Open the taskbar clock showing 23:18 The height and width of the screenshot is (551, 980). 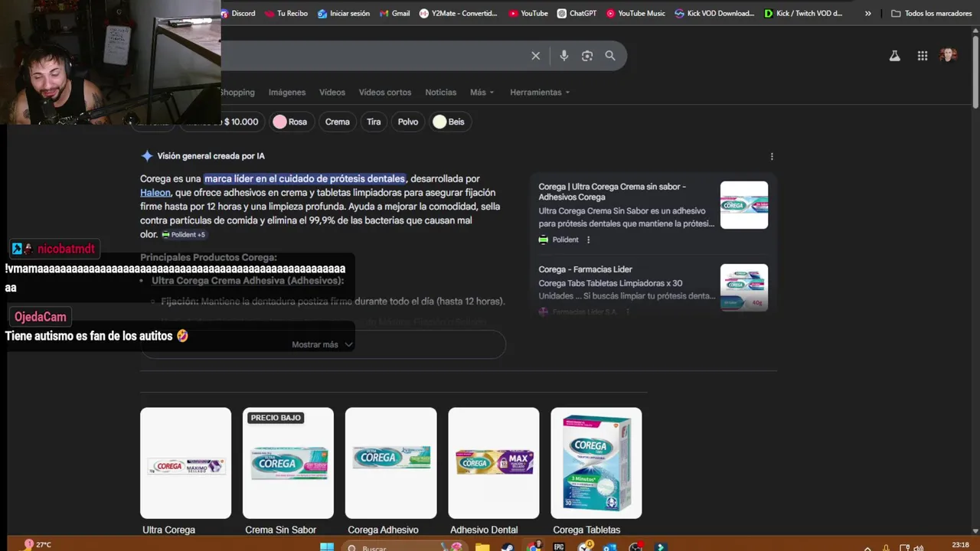click(x=960, y=545)
